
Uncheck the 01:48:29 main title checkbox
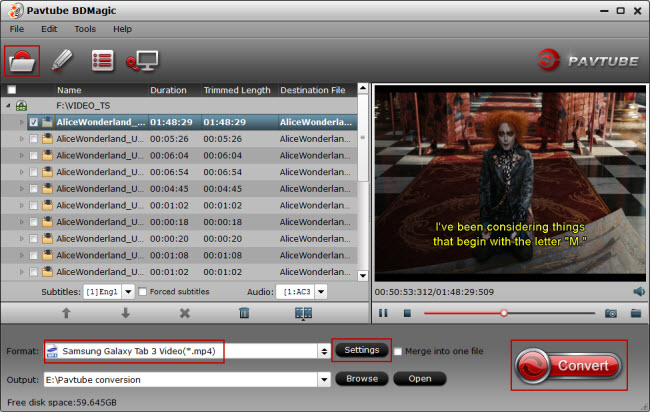pyautogui.click(x=34, y=122)
